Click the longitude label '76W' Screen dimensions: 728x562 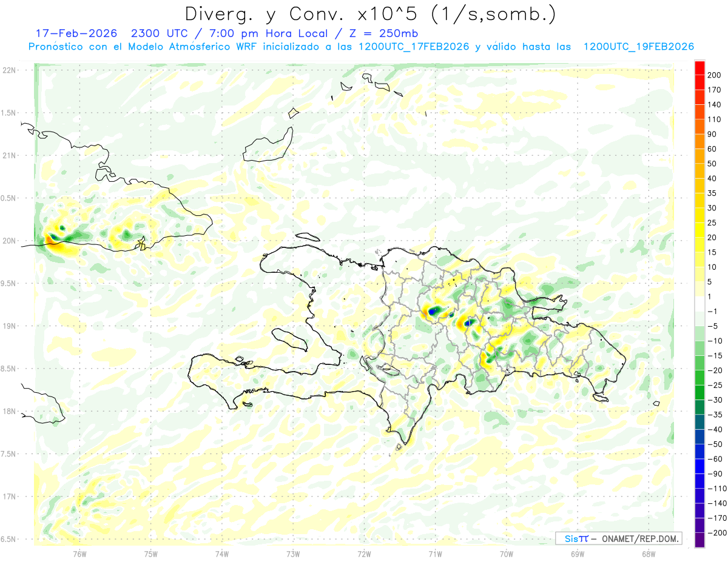pyautogui.click(x=79, y=553)
